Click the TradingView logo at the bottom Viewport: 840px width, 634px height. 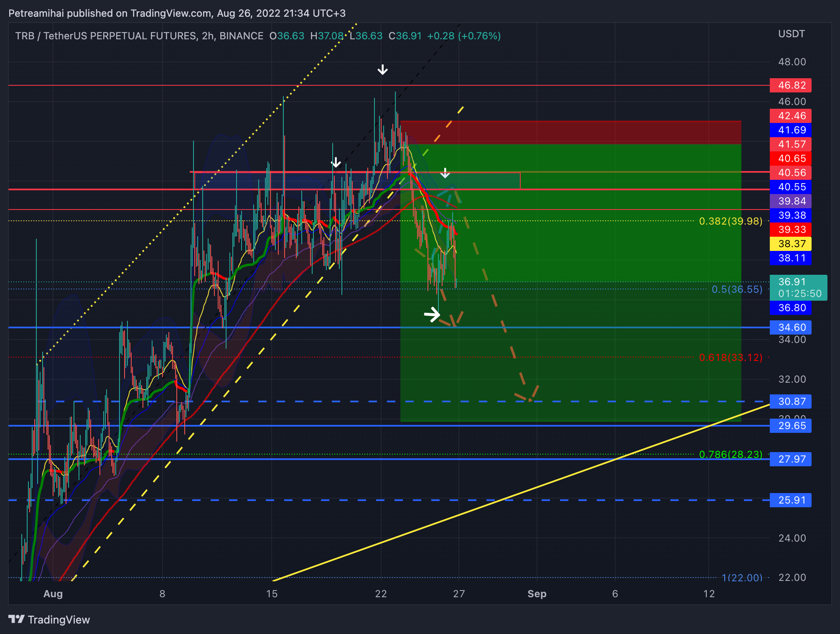pos(49,619)
